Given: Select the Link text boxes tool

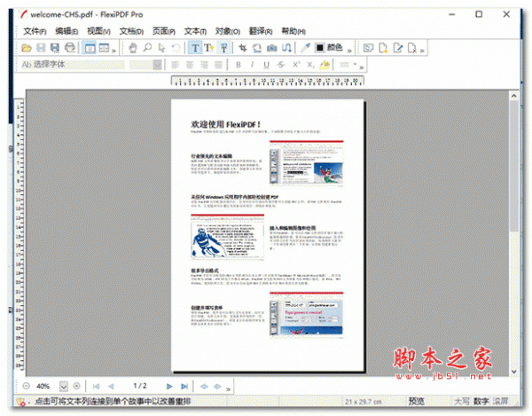Looking at the screenshot, I should click(224, 48).
